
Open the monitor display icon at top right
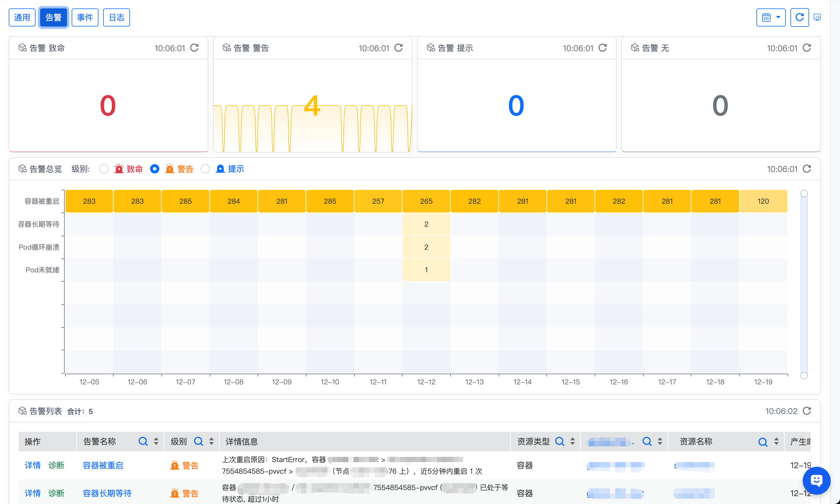pos(817,17)
